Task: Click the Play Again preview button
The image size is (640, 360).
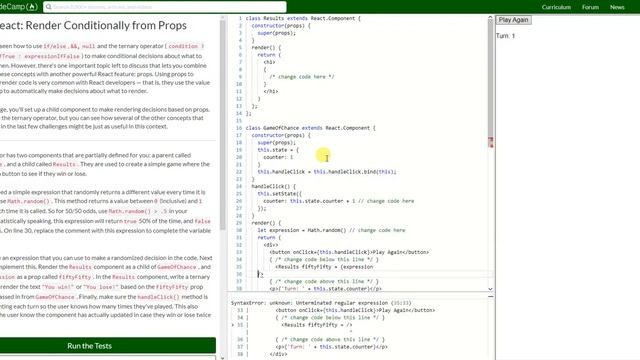Action: tap(513, 20)
